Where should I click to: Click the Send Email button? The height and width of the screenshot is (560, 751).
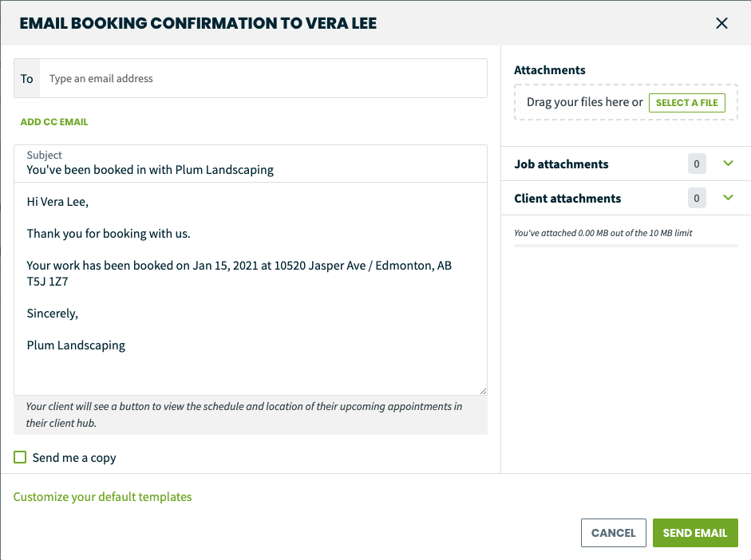[x=695, y=533]
